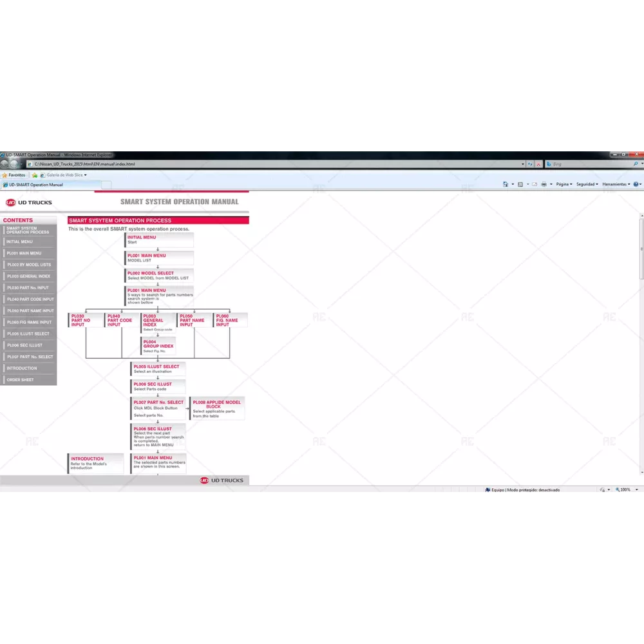Image resolution: width=644 pixels, height=644 pixels.
Task: Open the Página dropdown menu
Action: 564,184
